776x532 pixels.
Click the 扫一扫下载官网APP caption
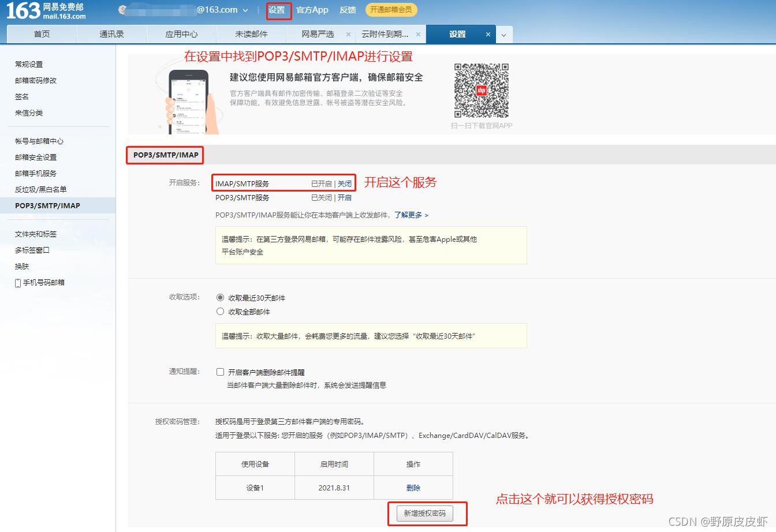[x=482, y=126]
